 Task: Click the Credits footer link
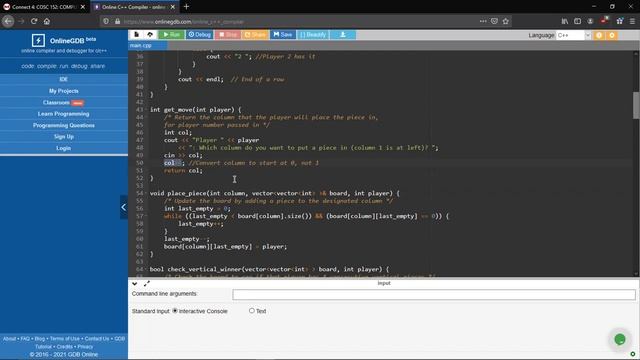click(x=64, y=347)
